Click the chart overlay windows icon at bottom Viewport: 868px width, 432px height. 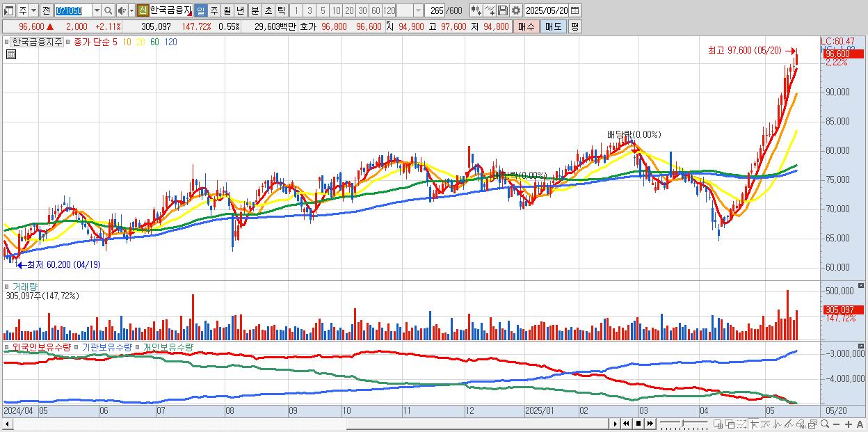(x=812, y=424)
